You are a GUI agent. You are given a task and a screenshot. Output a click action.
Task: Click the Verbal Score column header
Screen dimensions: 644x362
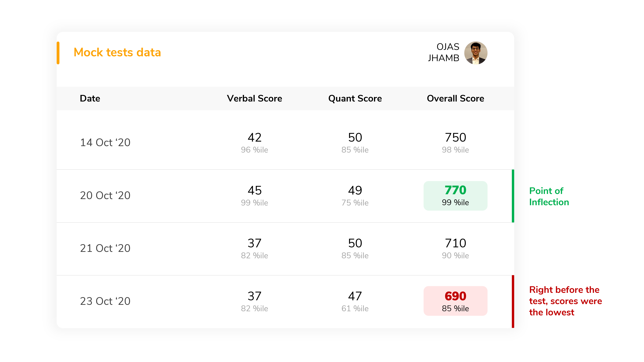pyautogui.click(x=254, y=98)
